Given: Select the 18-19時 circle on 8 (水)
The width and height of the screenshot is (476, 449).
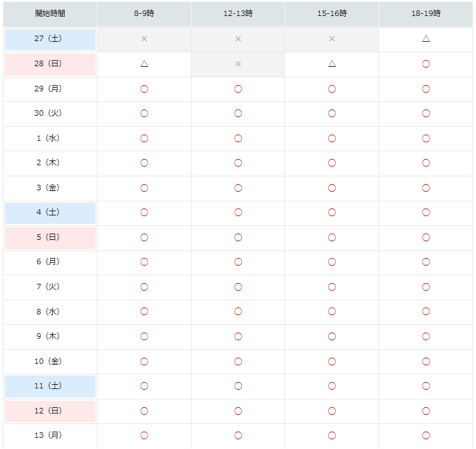Looking at the screenshot, I should [x=426, y=312].
